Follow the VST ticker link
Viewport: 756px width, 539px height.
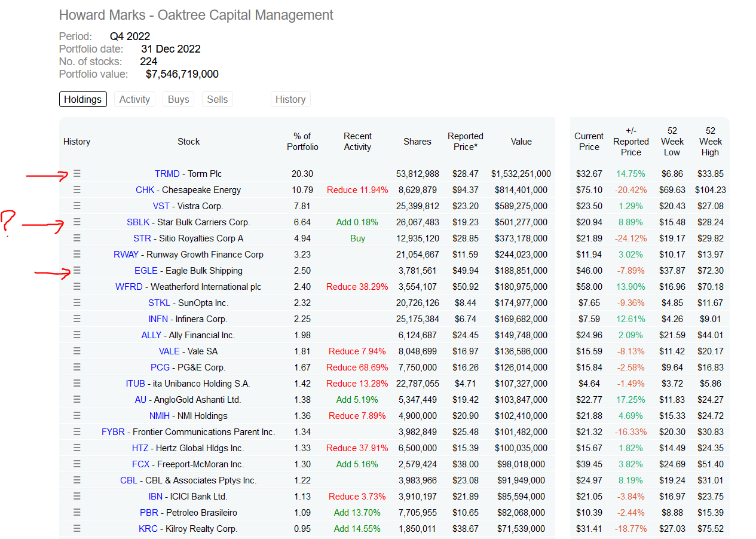pos(161,206)
